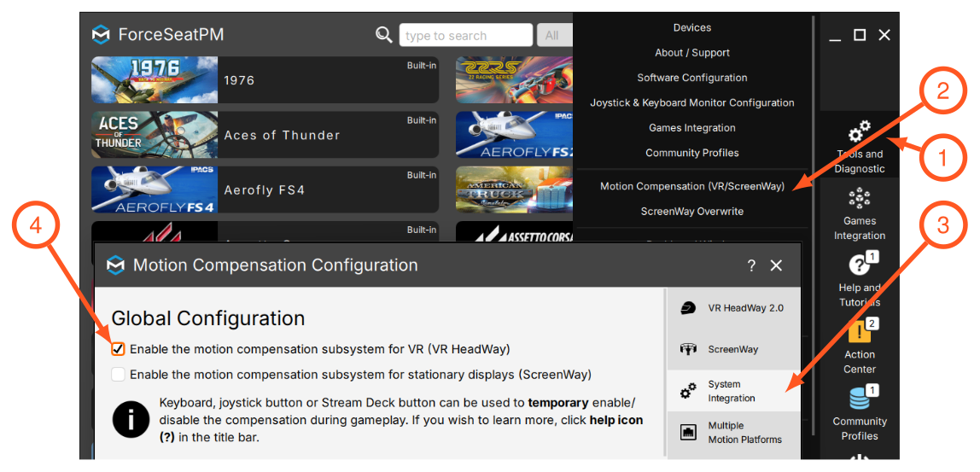Screen dimensions: 980x472
Task: Choose Motion Compensation (VR/ScreenWay) menu item
Action: [691, 186]
